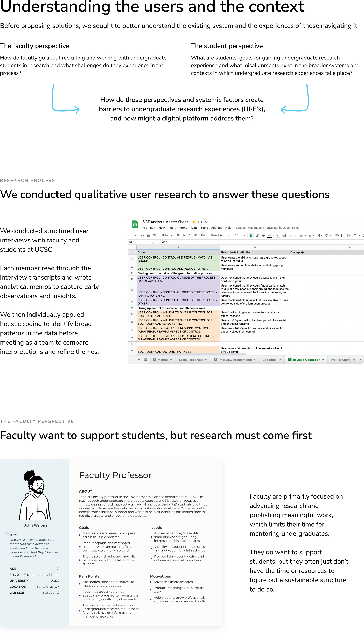
Task: Toggle bold formatting button
Action: point(251,235)
